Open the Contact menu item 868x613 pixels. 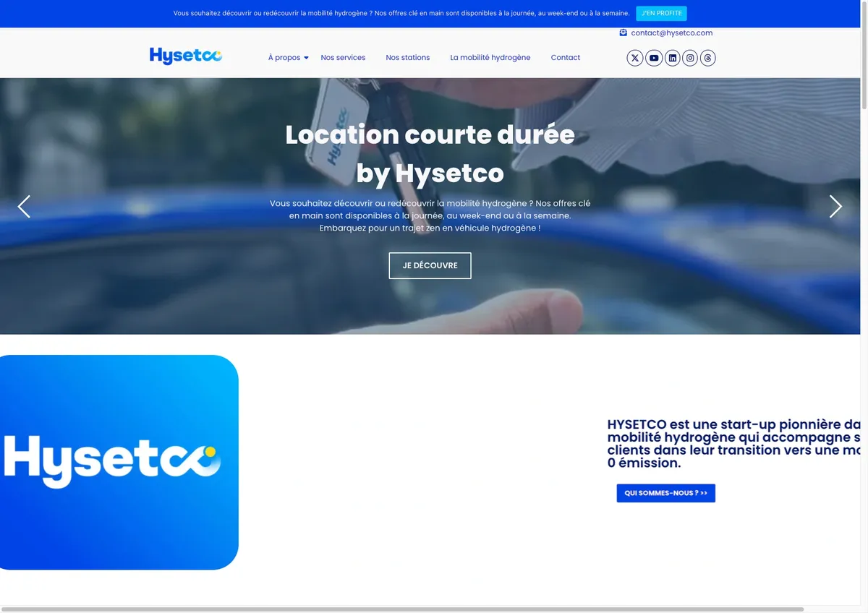click(566, 58)
